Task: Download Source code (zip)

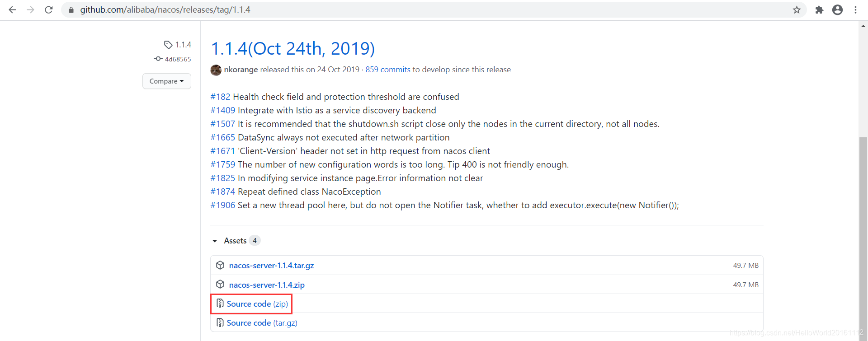Action: [x=257, y=304]
